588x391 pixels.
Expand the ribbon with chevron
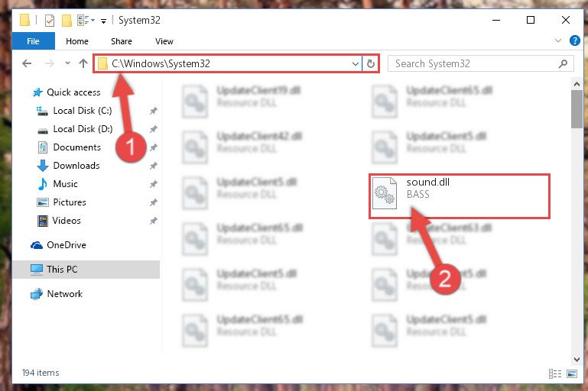(x=558, y=40)
